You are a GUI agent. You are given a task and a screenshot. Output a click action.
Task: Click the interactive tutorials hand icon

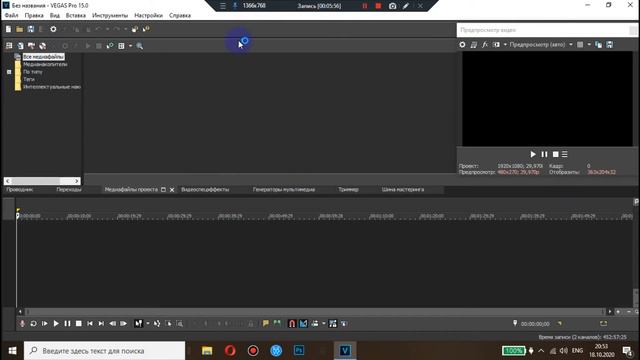click(x=135, y=29)
